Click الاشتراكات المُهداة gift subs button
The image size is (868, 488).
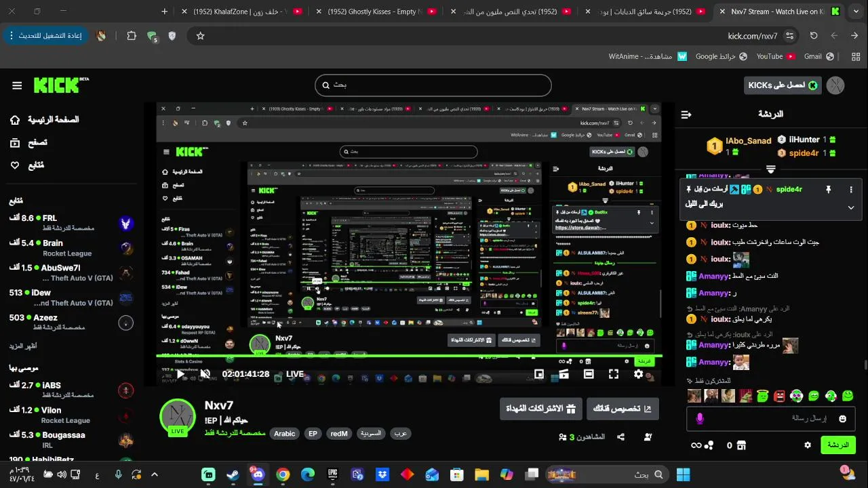tap(540, 409)
